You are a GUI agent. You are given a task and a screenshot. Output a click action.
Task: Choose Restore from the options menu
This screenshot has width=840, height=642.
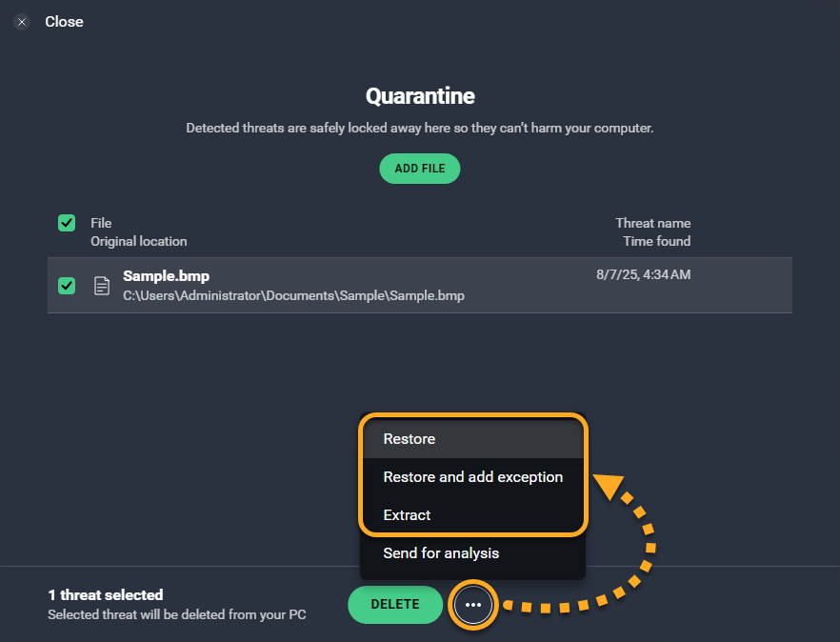point(410,439)
